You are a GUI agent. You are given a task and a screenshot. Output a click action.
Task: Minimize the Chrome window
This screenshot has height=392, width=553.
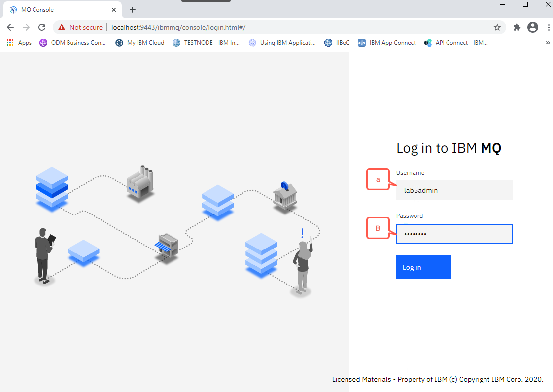click(x=503, y=4)
